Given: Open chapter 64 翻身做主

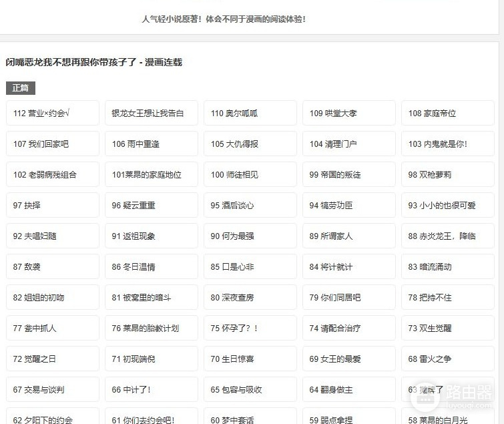Looking at the screenshot, I should click(x=349, y=389).
